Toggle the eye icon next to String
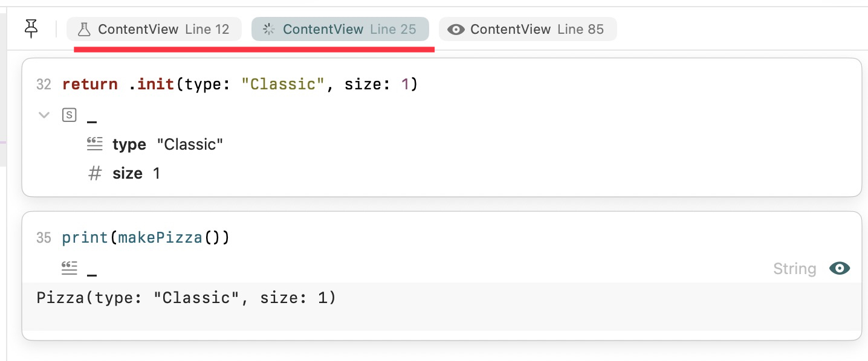This screenshot has width=868, height=361. [x=840, y=269]
